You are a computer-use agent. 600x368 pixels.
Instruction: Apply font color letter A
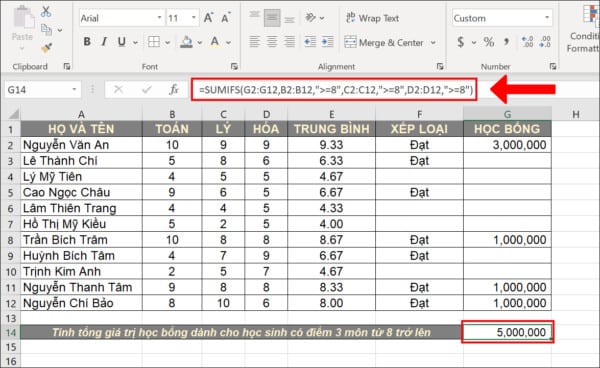point(215,42)
